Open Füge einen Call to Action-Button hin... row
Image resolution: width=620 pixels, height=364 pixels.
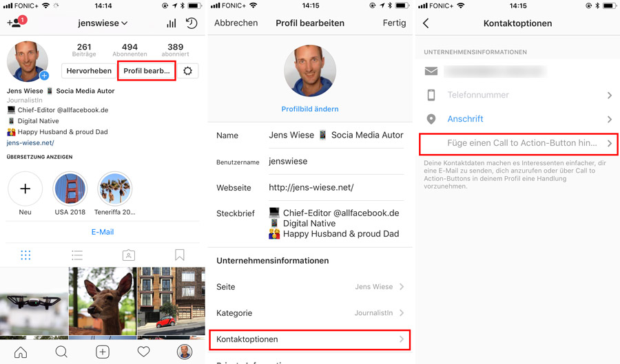point(518,144)
